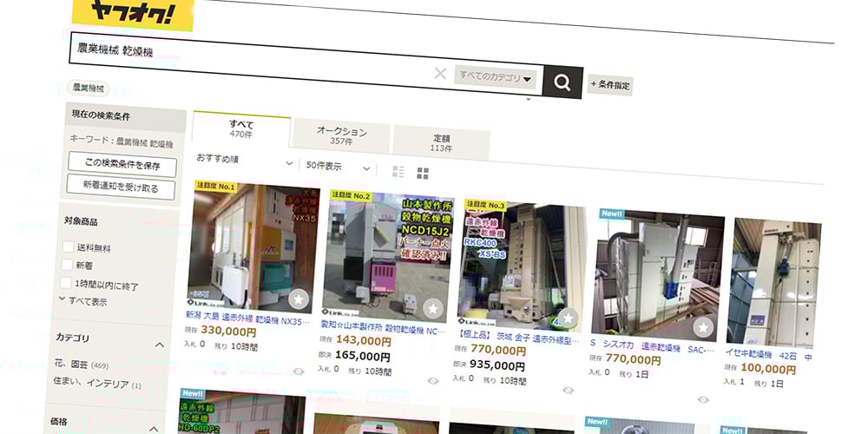Switch to list view layout icon
The width and height of the screenshot is (868, 434).
(398, 172)
